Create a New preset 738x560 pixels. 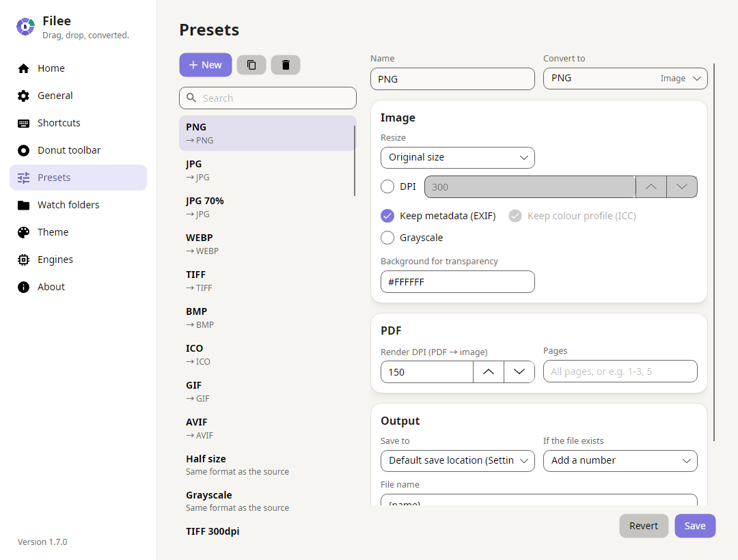tap(206, 65)
